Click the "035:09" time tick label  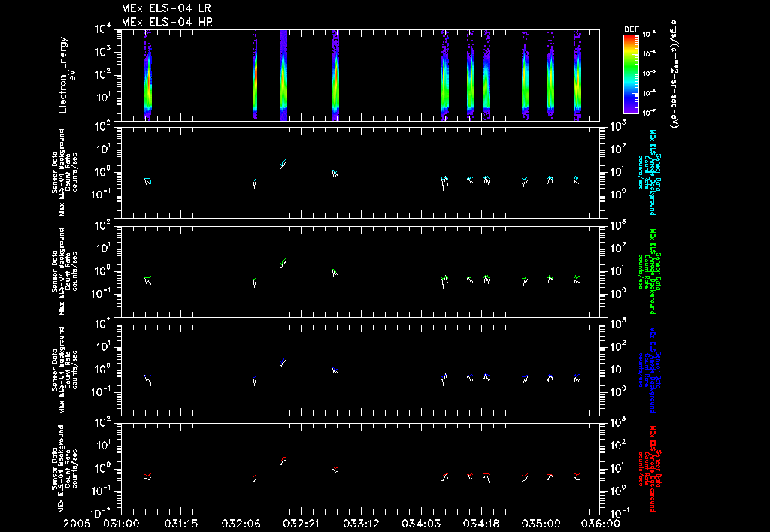(540, 524)
